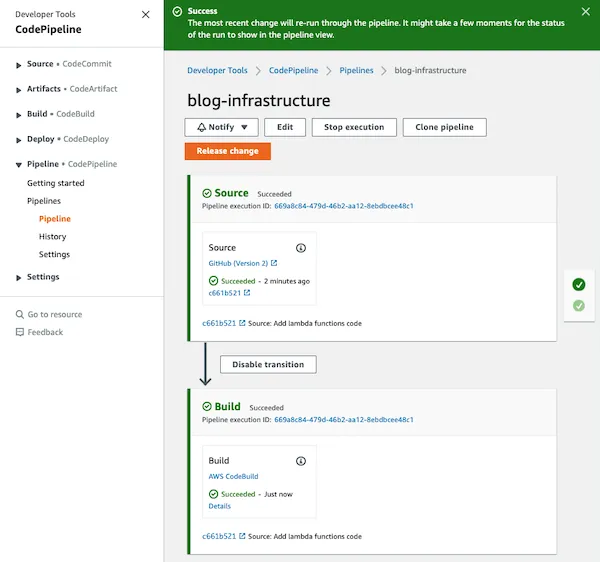Collapse the Pipeline CodePipeline section
This screenshot has width=600, height=562.
coord(18,165)
